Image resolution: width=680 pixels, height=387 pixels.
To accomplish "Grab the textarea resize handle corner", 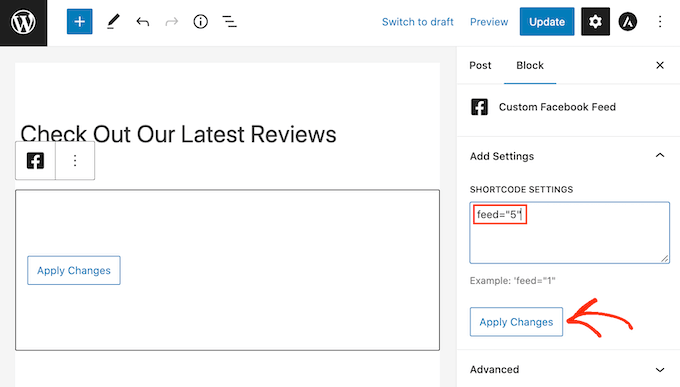I will pos(664,259).
